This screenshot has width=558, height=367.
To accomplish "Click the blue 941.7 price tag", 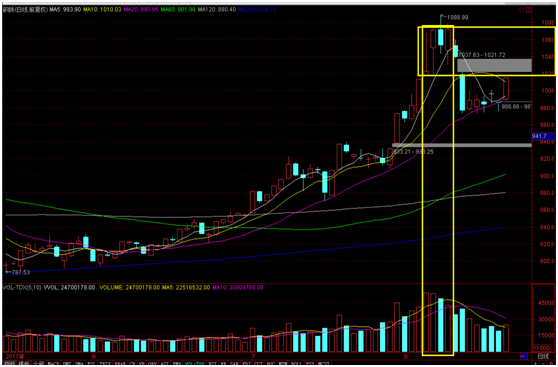I will pos(543,136).
